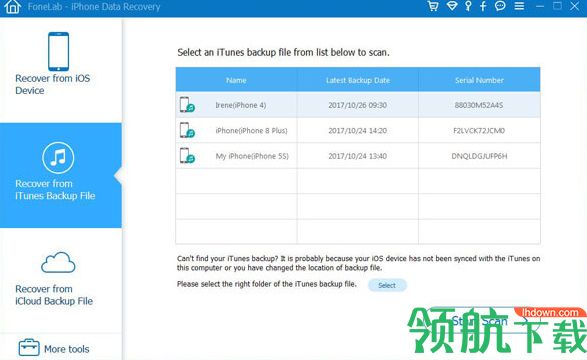Select the iPhone(iPhone 8 Plus) backup name
Screen dimensions: 587x360
click(x=251, y=131)
